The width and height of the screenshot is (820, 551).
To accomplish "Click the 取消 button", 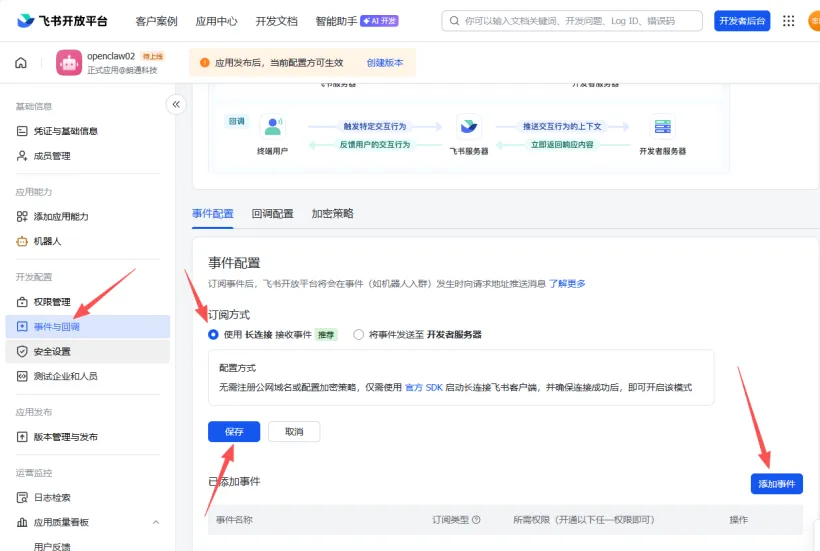I will click(294, 432).
